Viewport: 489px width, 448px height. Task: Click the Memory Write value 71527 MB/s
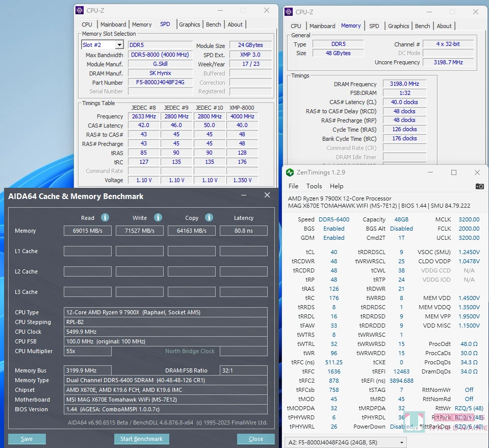(140, 231)
